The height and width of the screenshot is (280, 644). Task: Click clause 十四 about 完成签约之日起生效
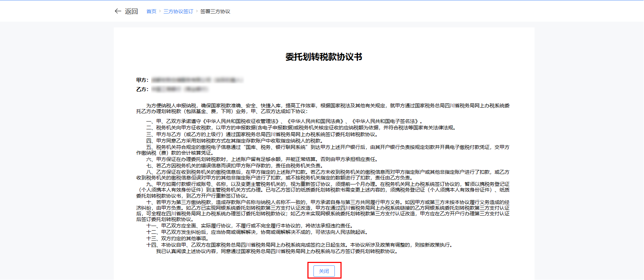pyautogui.click(x=300, y=245)
